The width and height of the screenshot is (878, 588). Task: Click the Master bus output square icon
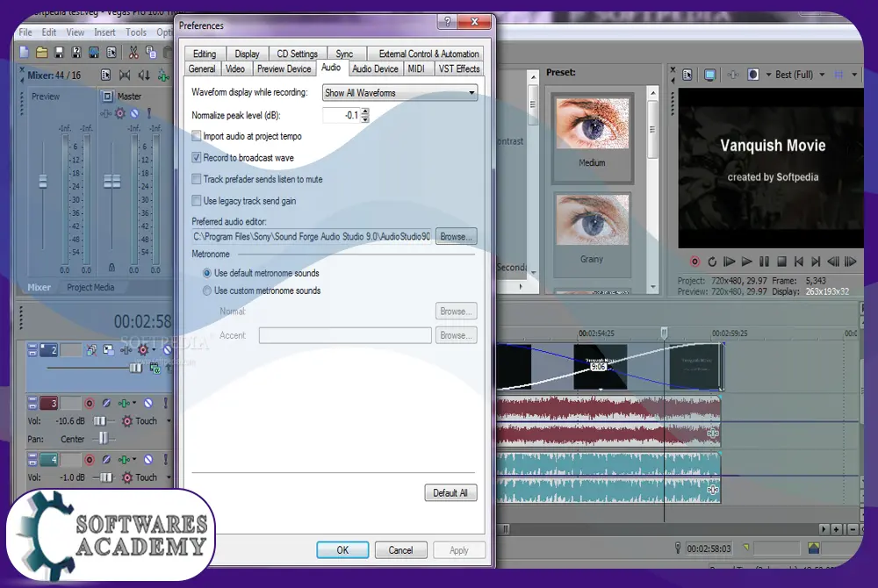click(107, 97)
